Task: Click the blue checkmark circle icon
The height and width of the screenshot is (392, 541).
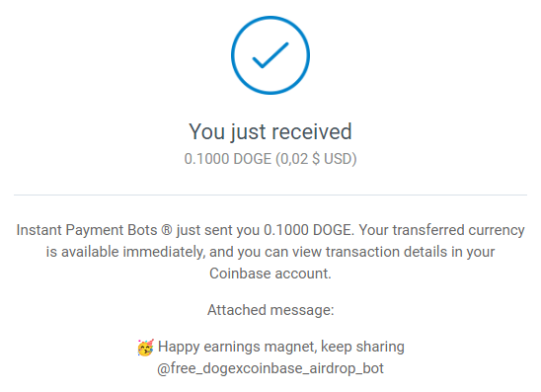Action: (270, 55)
